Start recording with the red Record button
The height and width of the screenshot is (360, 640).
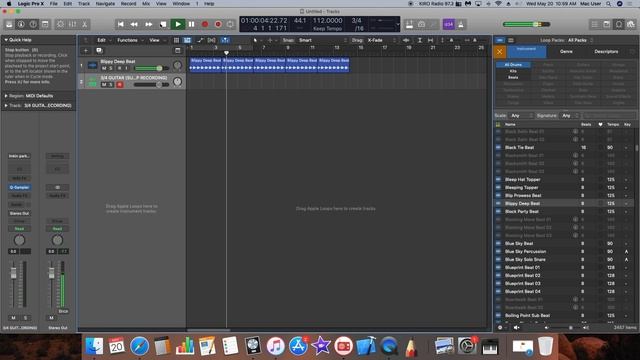click(205, 24)
